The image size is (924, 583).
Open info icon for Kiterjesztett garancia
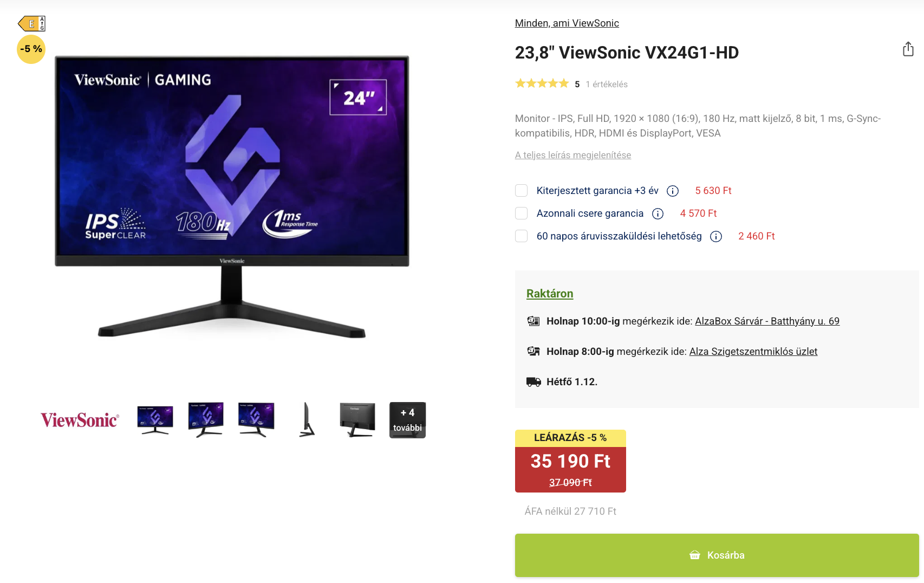tap(673, 191)
